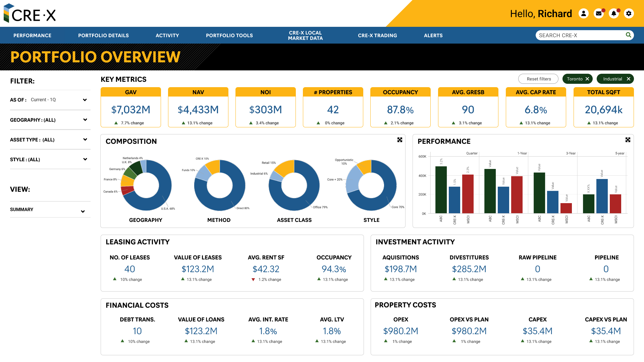Click the search magnifier icon
Screen dimensions: 644x362
[629, 35]
